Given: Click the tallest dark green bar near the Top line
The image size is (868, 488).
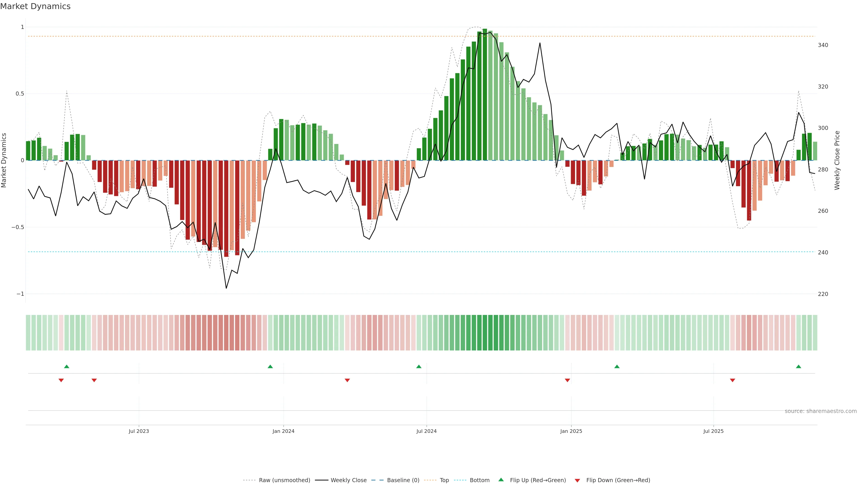Looking at the screenshot, I should pyautogui.click(x=485, y=94).
